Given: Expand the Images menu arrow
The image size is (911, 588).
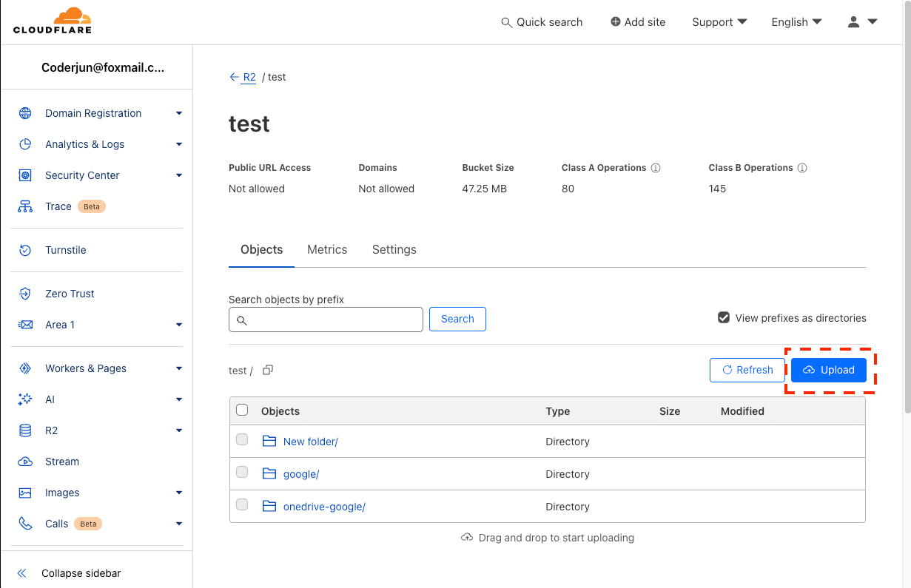Looking at the screenshot, I should click(x=179, y=493).
